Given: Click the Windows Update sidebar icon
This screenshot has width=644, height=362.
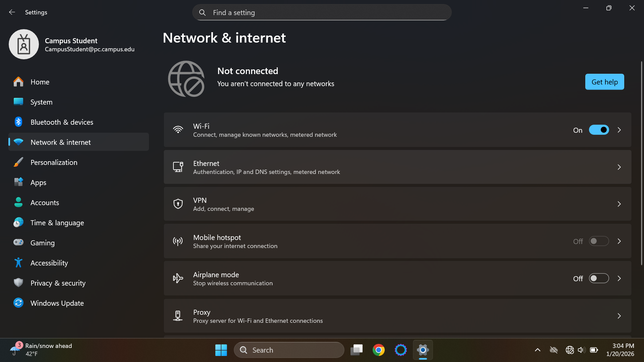Looking at the screenshot, I should click(x=18, y=303).
